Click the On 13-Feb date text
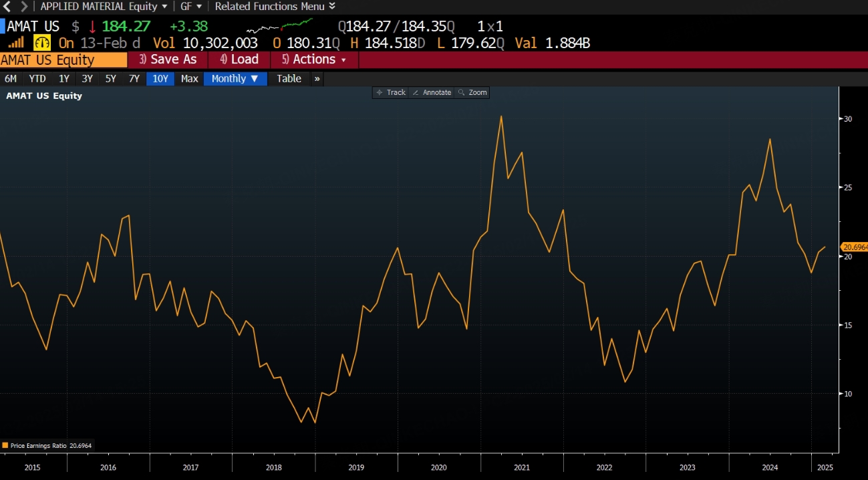This screenshot has width=868, height=480. (100, 43)
